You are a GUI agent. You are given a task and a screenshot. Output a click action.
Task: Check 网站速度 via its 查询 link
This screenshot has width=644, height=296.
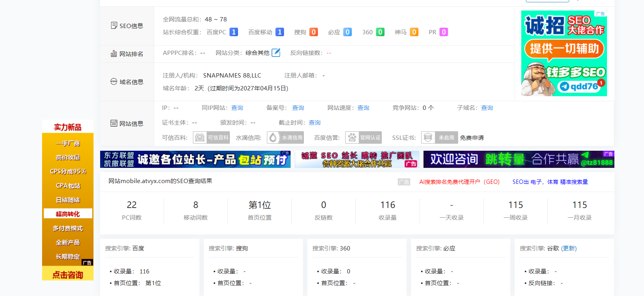tap(363, 108)
